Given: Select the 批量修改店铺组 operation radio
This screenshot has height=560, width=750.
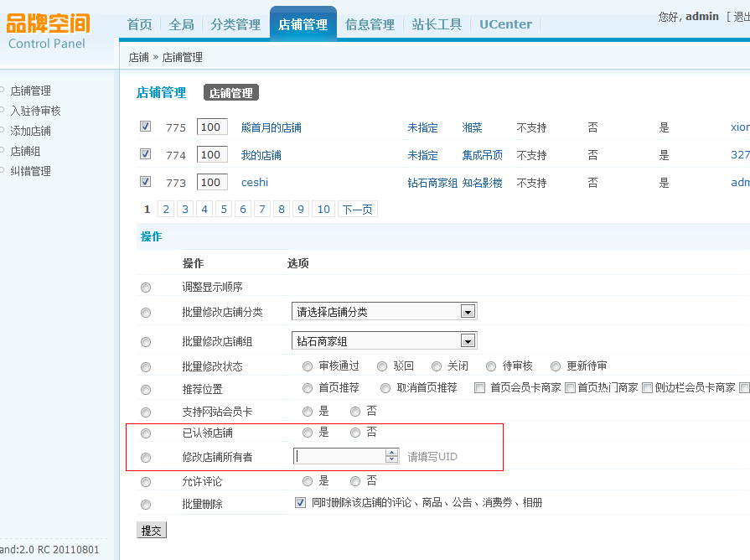Looking at the screenshot, I should coord(146,342).
